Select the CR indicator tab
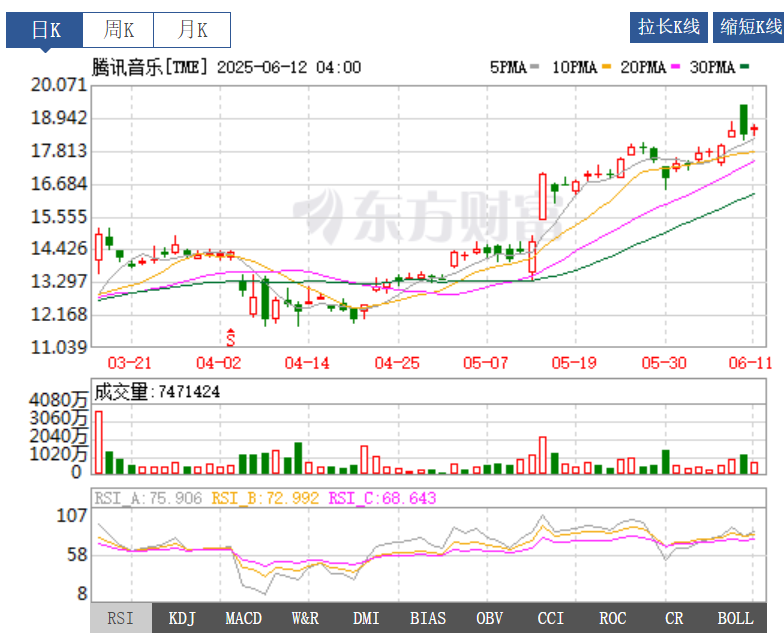This screenshot has height=640, width=784. [x=674, y=618]
